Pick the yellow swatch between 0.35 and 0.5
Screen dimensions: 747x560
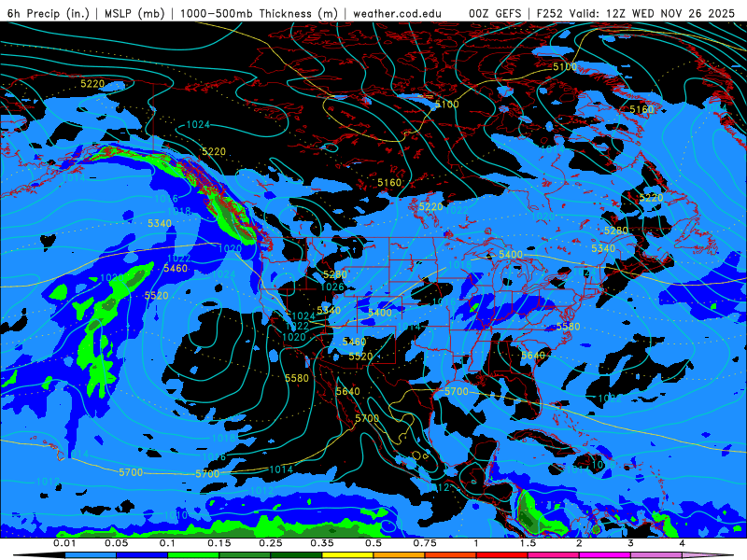pos(347,555)
